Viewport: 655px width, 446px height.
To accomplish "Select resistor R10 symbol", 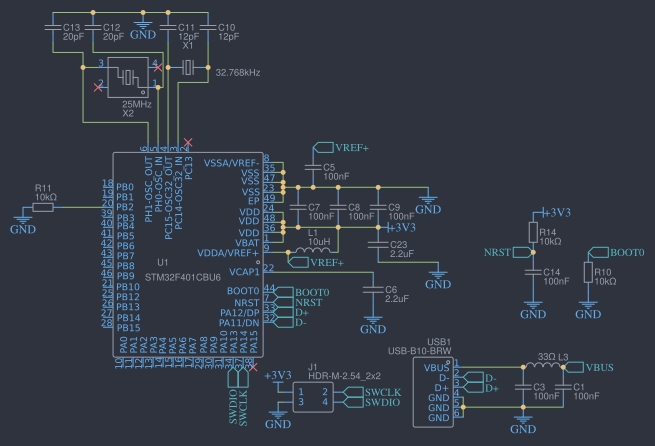I will (588, 272).
